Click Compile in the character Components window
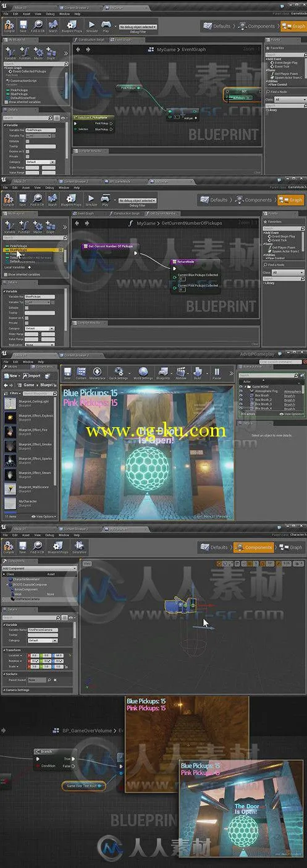307x868 pixels. point(9,548)
